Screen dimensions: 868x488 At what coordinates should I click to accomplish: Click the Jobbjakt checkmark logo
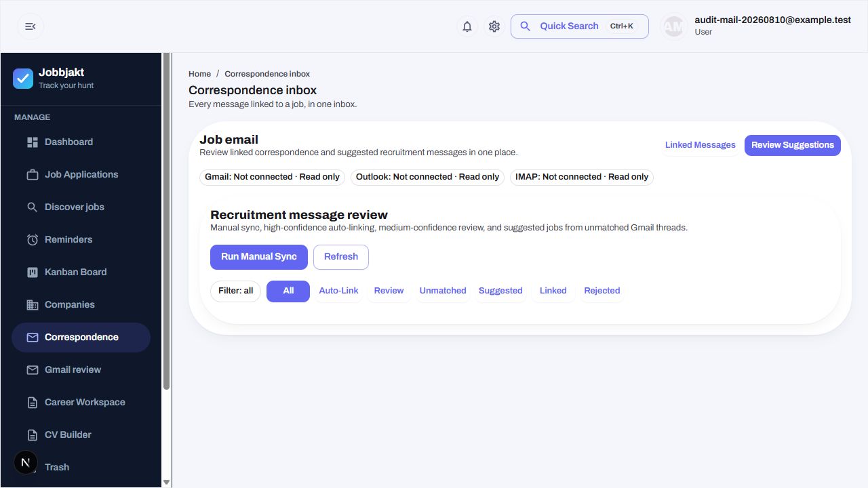pos(23,79)
